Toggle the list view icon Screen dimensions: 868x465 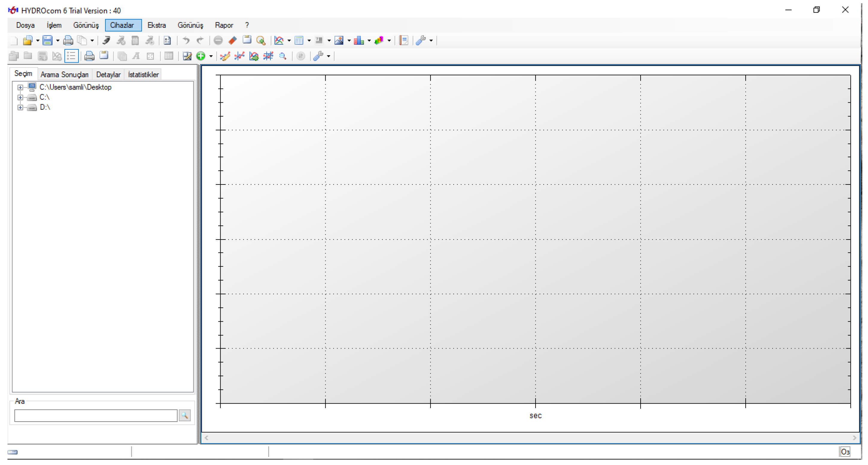coord(72,56)
